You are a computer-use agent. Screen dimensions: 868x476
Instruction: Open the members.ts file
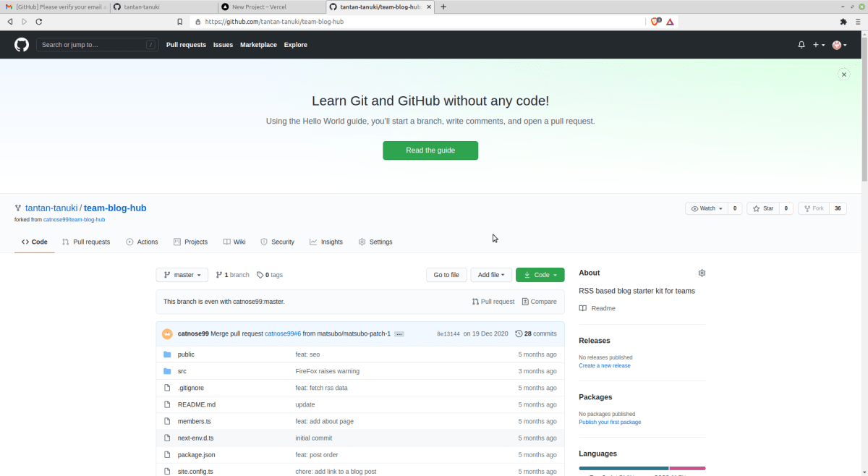tap(195, 421)
